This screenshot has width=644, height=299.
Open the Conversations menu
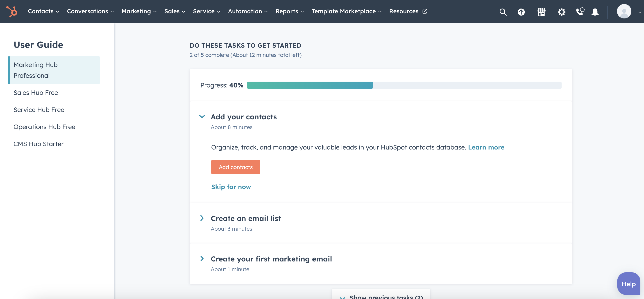click(90, 11)
